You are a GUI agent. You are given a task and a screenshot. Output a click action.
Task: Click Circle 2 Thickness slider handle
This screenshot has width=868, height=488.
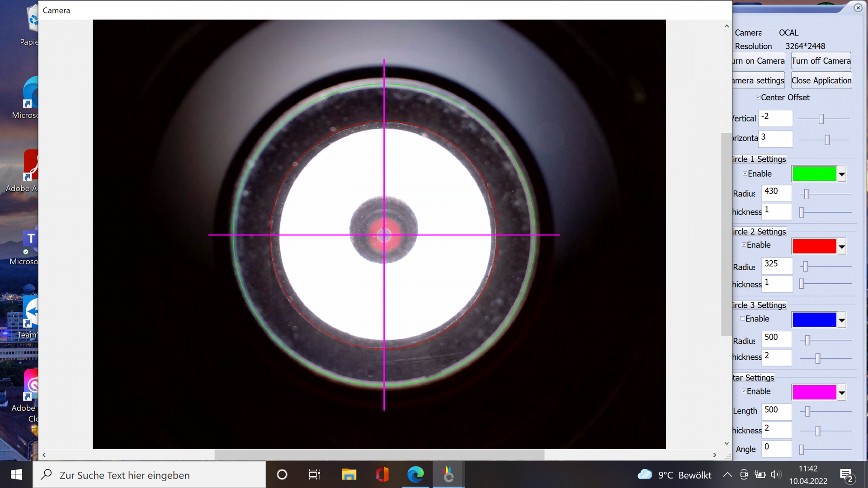click(802, 284)
